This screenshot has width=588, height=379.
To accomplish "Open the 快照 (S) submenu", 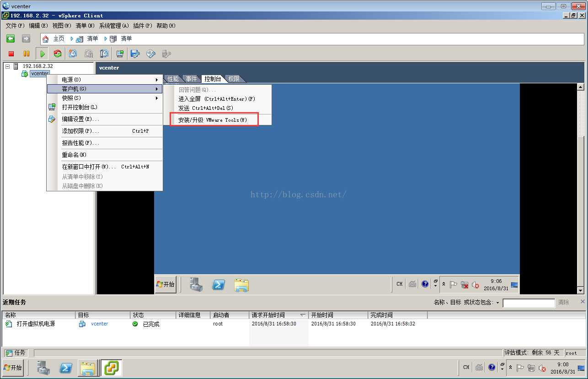I will [105, 98].
